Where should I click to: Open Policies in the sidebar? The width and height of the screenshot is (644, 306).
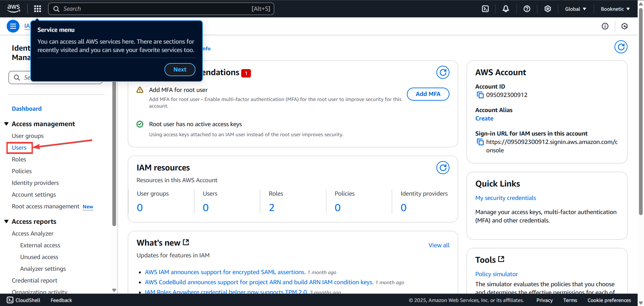[22, 171]
